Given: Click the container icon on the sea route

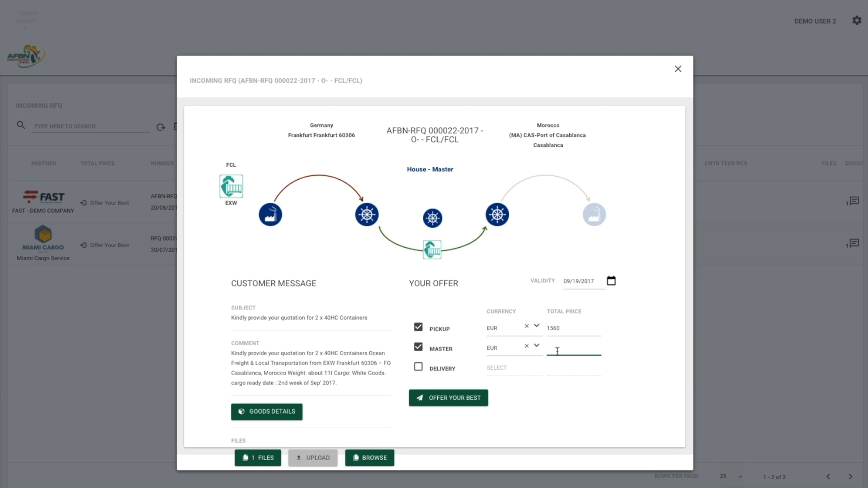Looking at the screenshot, I should coord(432,250).
